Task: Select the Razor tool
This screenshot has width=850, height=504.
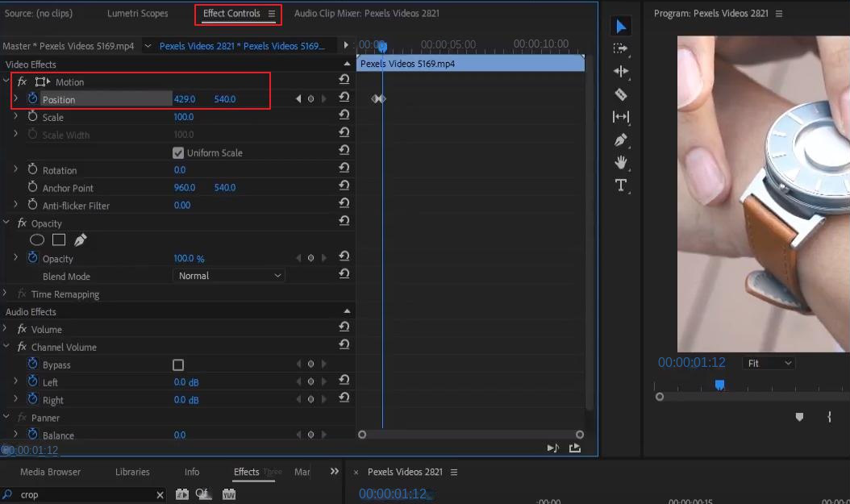Action: 621,94
